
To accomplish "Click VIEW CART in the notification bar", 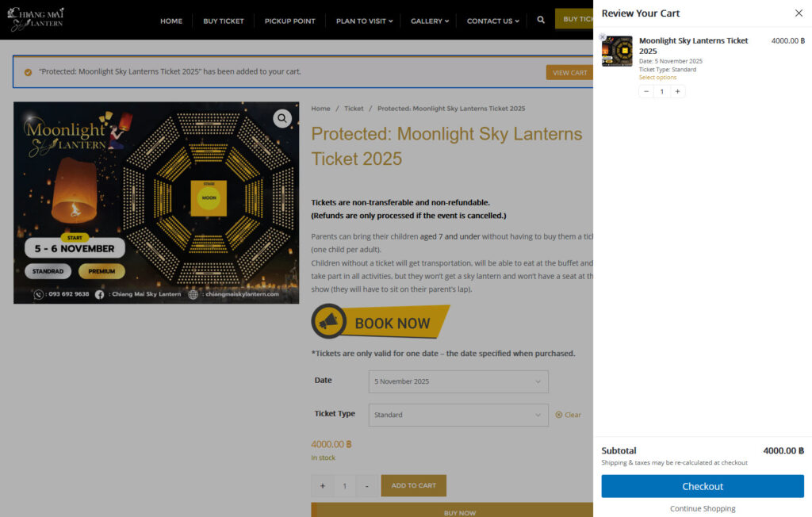I will (x=569, y=72).
